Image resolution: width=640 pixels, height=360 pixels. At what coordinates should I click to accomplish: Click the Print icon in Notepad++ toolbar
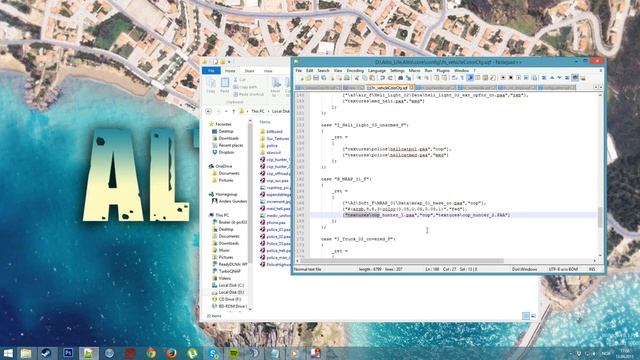click(347, 78)
